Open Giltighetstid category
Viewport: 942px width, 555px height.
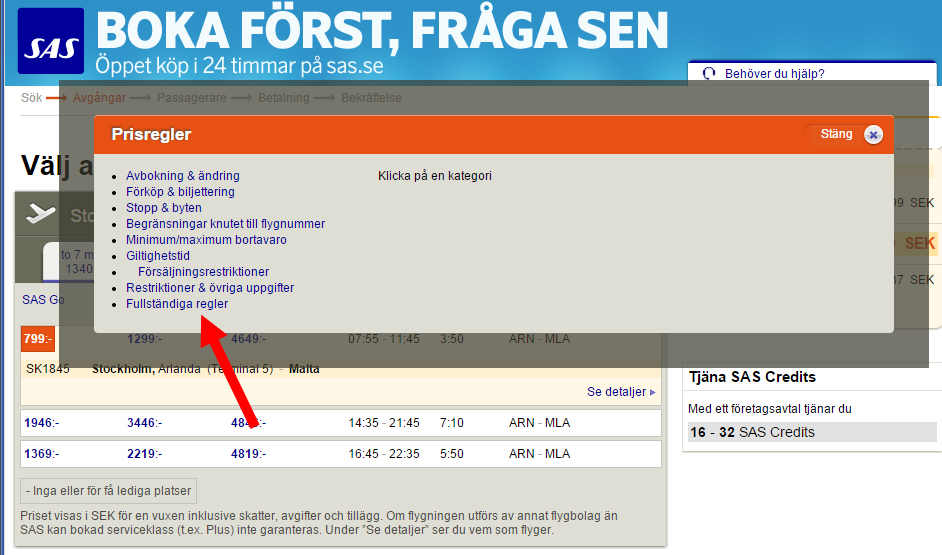click(157, 256)
